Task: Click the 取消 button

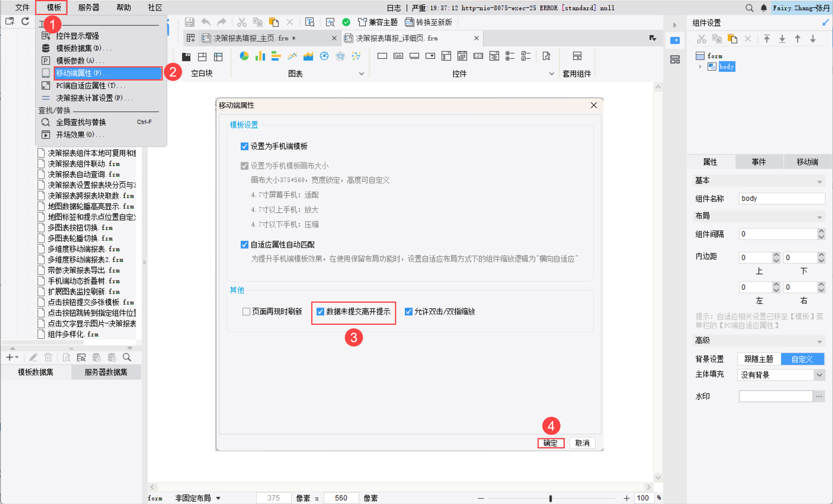Action: click(582, 443)
